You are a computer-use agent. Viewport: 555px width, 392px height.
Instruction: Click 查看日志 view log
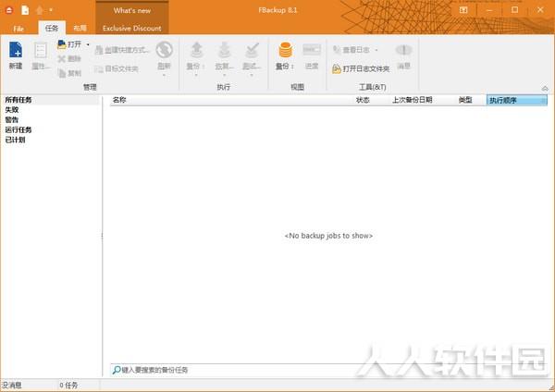[x=351, y=50]
